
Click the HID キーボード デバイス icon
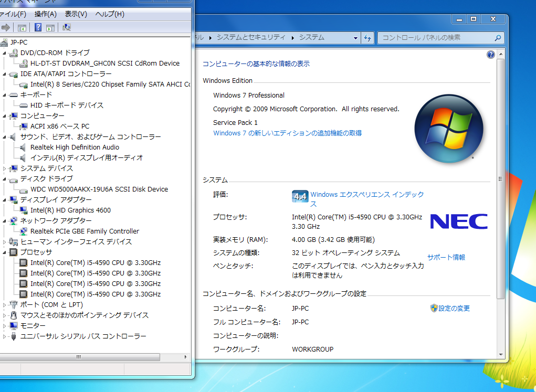[x=24, y=105]
